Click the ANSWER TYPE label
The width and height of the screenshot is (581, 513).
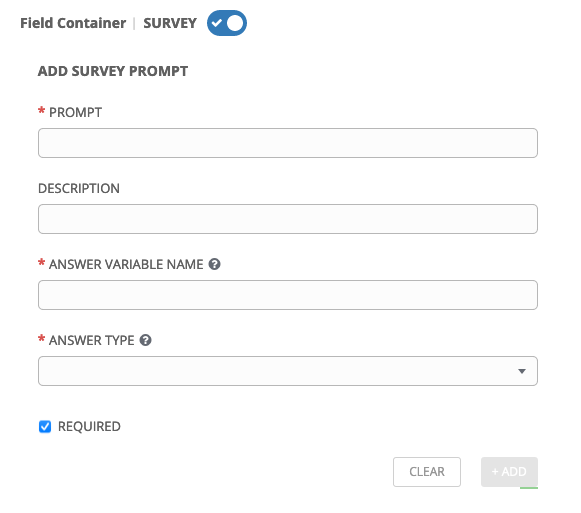pos(92,340)
